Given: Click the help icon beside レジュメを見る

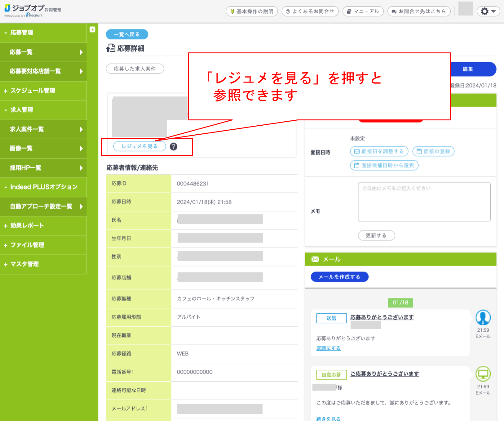Looking at the screenshot, I should (x=174, y=146).
